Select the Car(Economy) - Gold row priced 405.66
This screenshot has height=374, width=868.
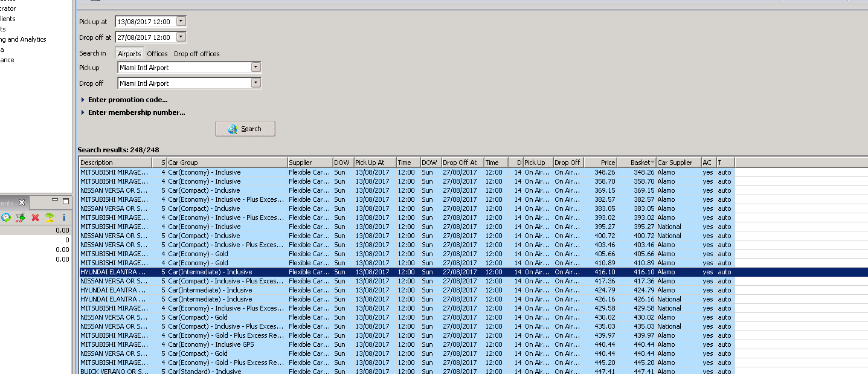pyautogui.click(x=407, y=254)
